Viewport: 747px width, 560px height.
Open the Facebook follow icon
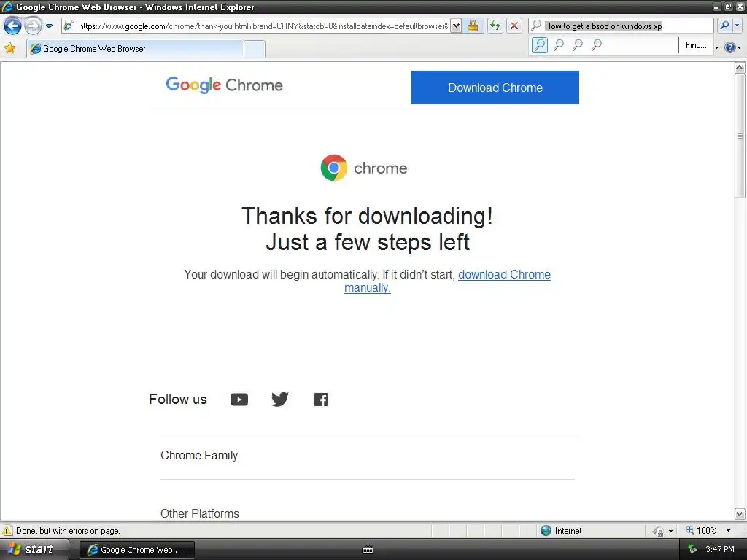tap(321, 400)
